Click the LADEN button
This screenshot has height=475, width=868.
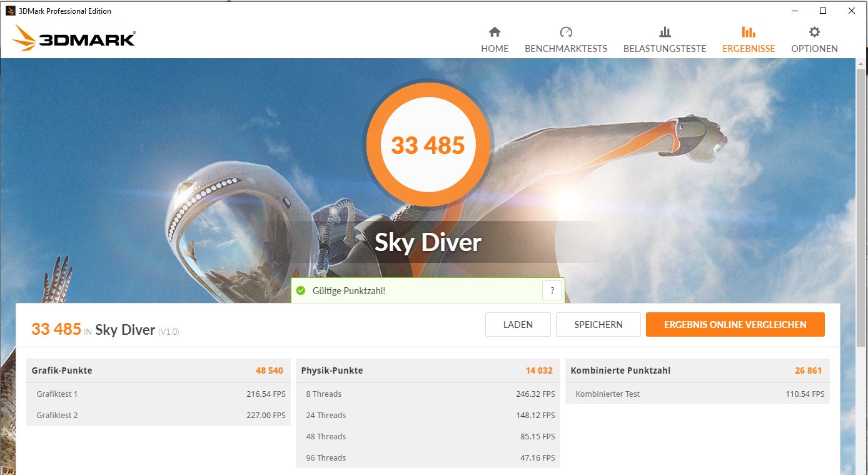[x=518, y=325]
